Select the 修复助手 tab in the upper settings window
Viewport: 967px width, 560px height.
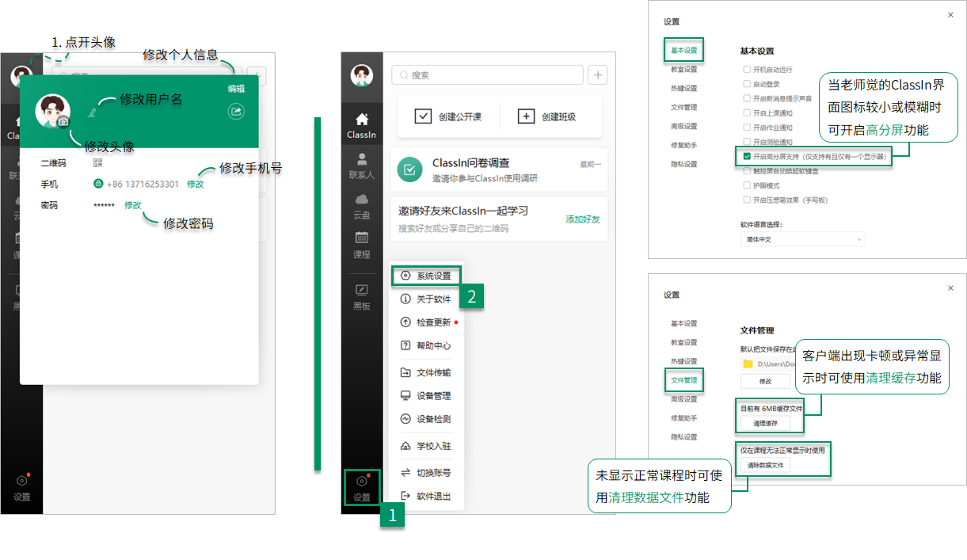pyautogui.click(x=684, y=145)
